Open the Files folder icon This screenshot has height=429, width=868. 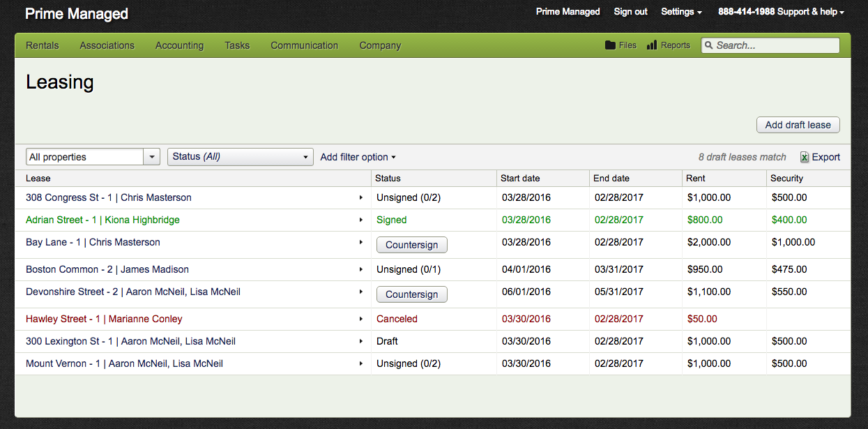[610, 45]
